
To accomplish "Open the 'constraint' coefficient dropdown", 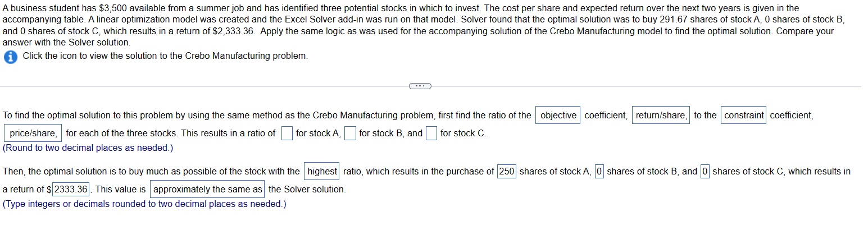I will click(x=744, y=115).
